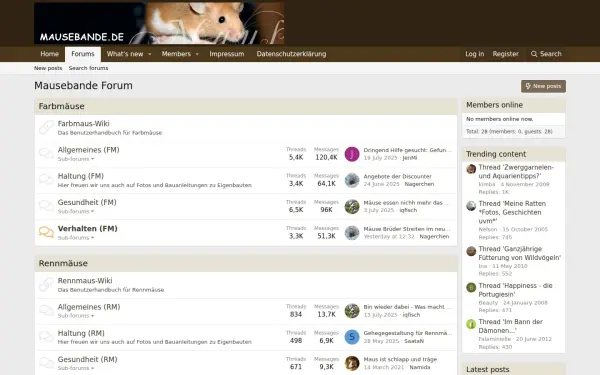Click iqfisch's avatar in Gesundheit (FM) row
The image size is (600, 375).
352,206
